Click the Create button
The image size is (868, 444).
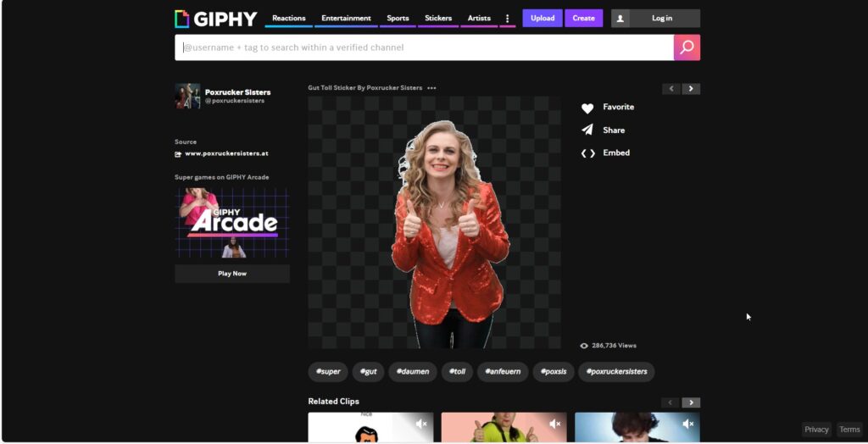tap(583, 19)
